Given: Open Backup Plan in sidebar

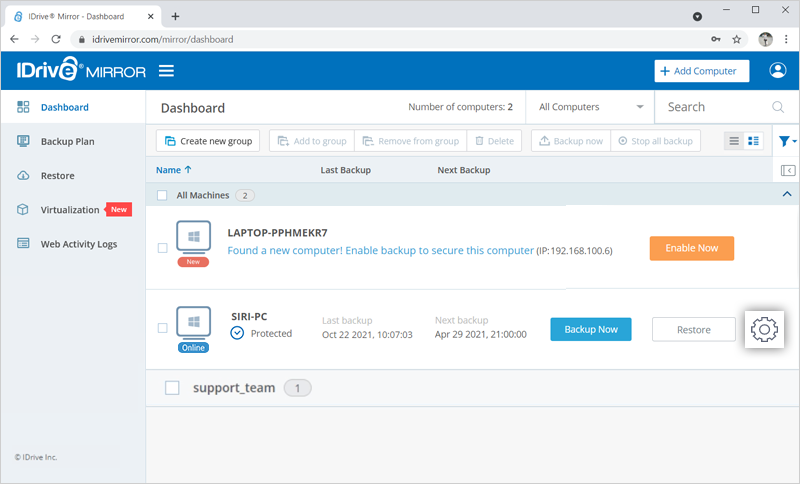Looking at the screenshot, I should [x=67, y=142].
